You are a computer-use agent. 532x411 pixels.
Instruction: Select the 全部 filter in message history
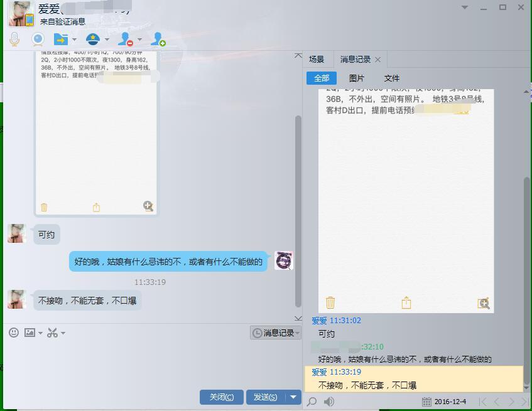pyautogui.click(x=322, y=78)
